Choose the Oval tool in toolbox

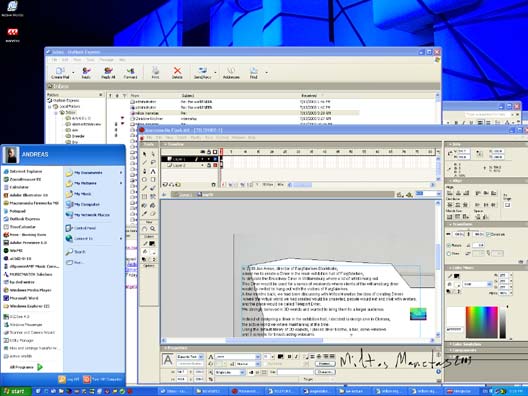[x=144, y=179]
